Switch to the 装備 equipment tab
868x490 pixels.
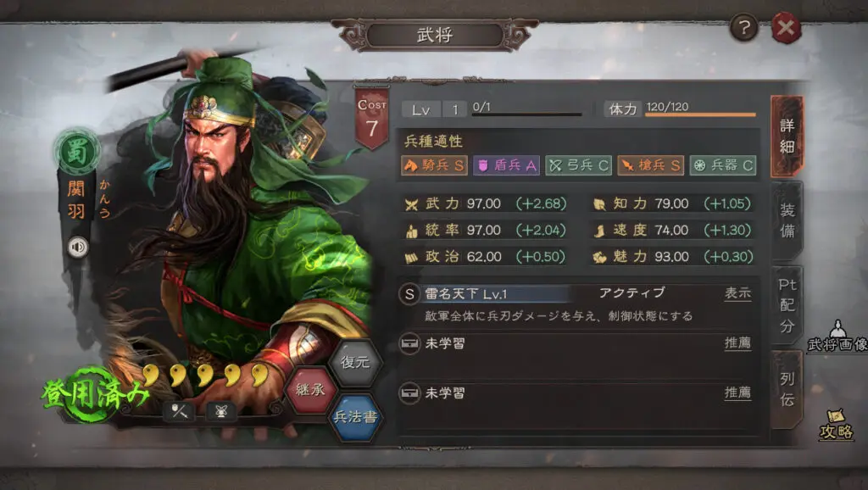pyautogui.click(x=787, y=220)
